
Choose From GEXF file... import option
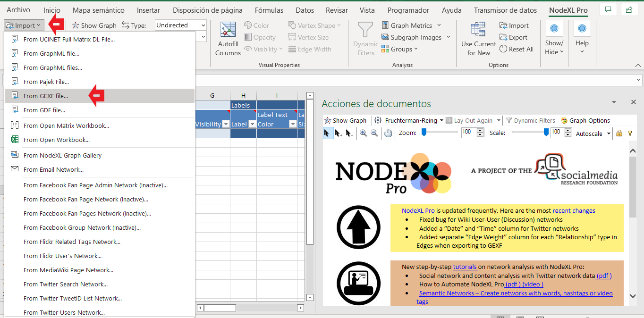pyautogui.click(x=46, y=96)
